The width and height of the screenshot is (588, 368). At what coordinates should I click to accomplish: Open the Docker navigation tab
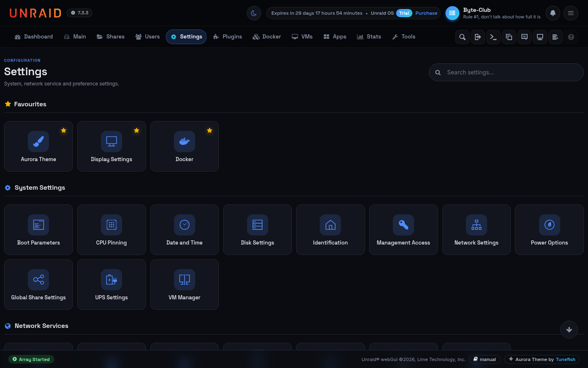pyautogui.click(x=267, y=37)
